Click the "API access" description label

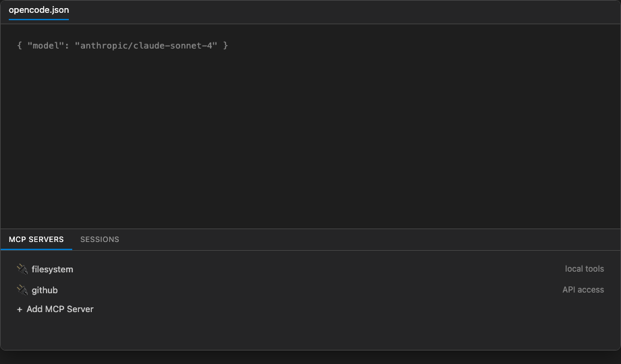click(583, 290)
